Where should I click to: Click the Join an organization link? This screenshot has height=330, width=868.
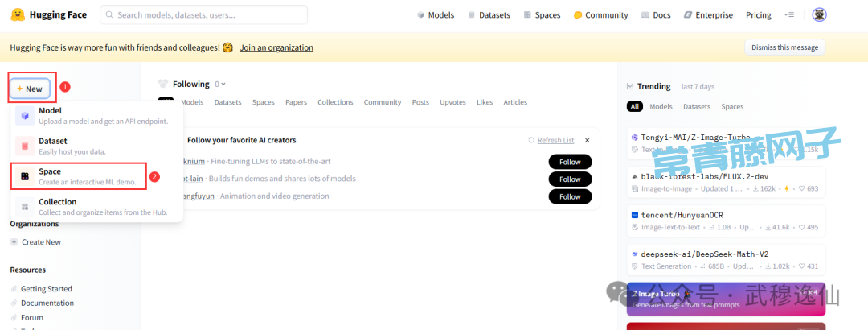tap(276, 47)
